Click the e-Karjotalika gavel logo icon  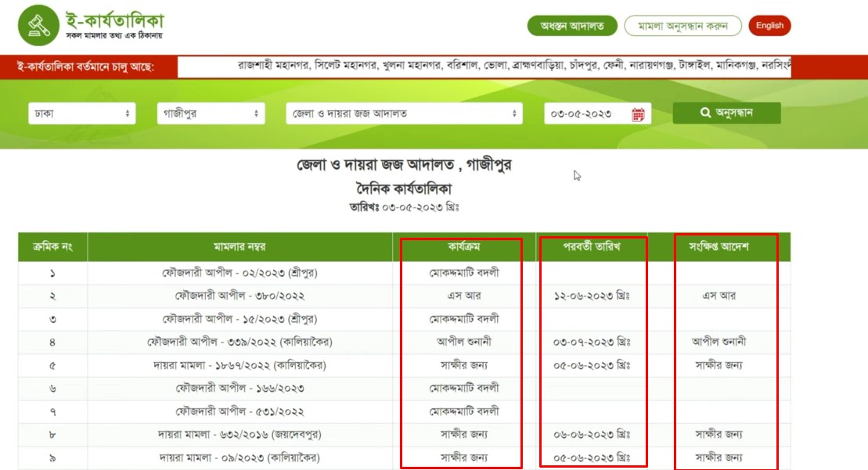click(38, 26)
